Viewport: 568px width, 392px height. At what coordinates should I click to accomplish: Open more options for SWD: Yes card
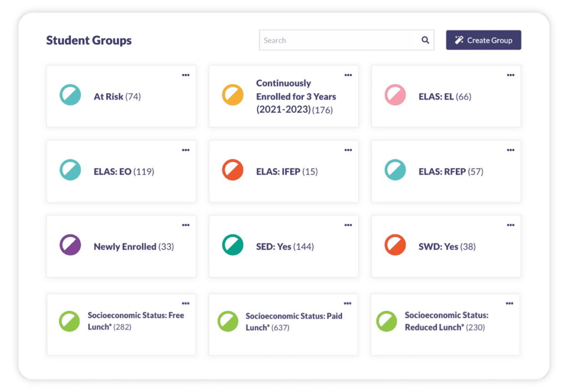pos(510,225)
